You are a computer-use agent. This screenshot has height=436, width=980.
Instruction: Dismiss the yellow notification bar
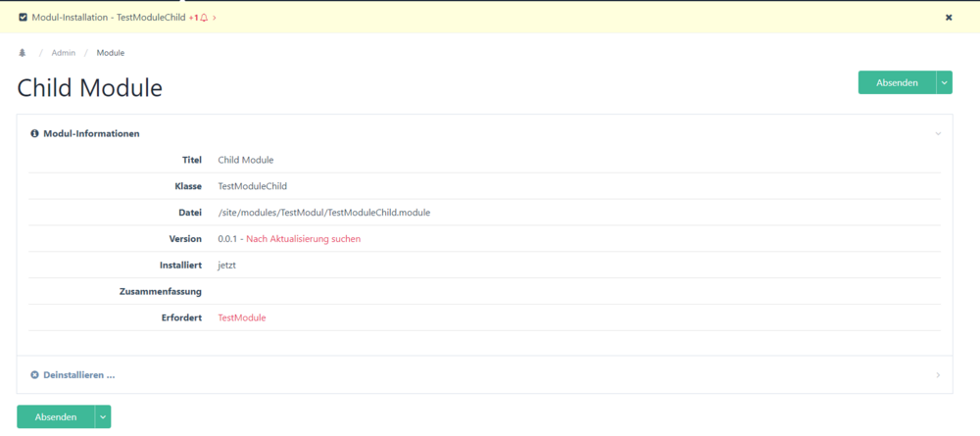[x=948, y=18]
